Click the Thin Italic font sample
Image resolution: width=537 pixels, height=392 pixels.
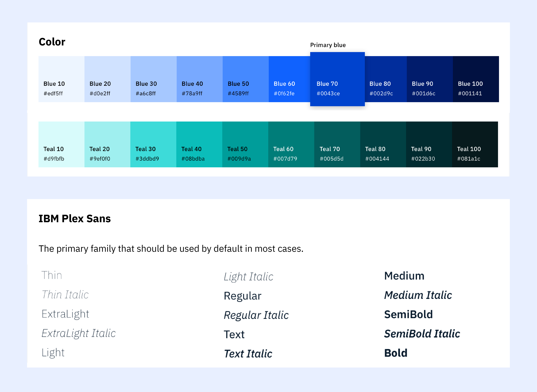tap(65, 294)
